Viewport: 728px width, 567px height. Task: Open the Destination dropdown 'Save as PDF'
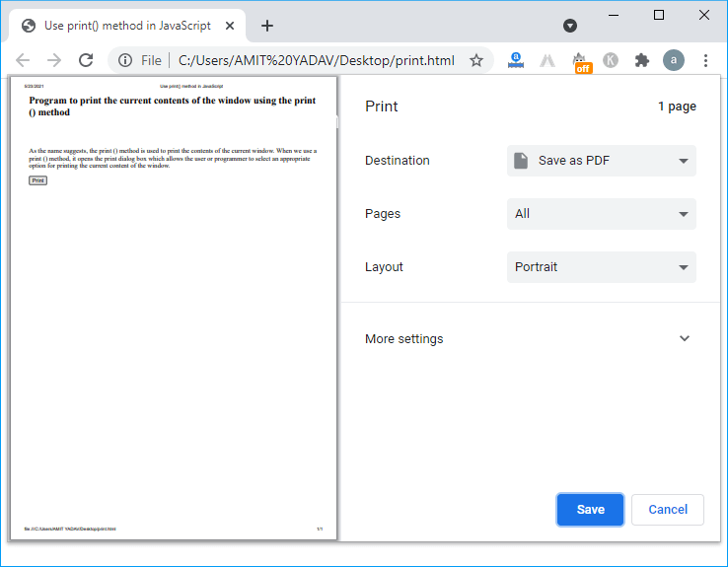[x=602, y=161]
